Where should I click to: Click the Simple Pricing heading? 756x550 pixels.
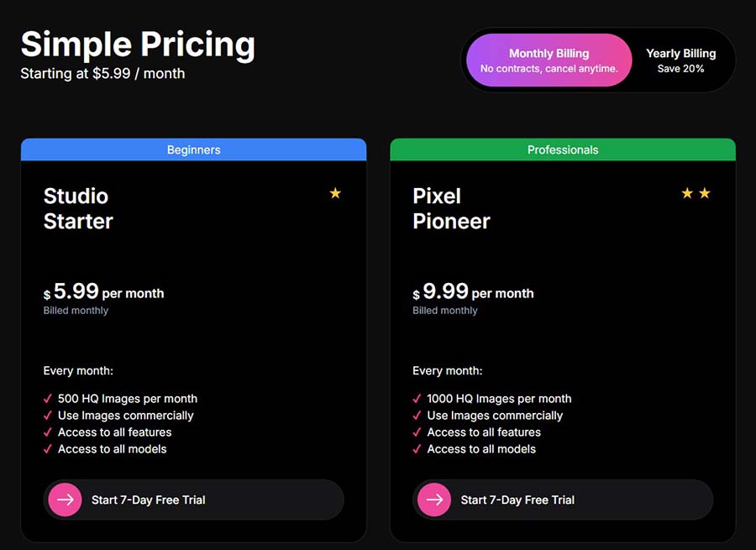click(138, 45)
